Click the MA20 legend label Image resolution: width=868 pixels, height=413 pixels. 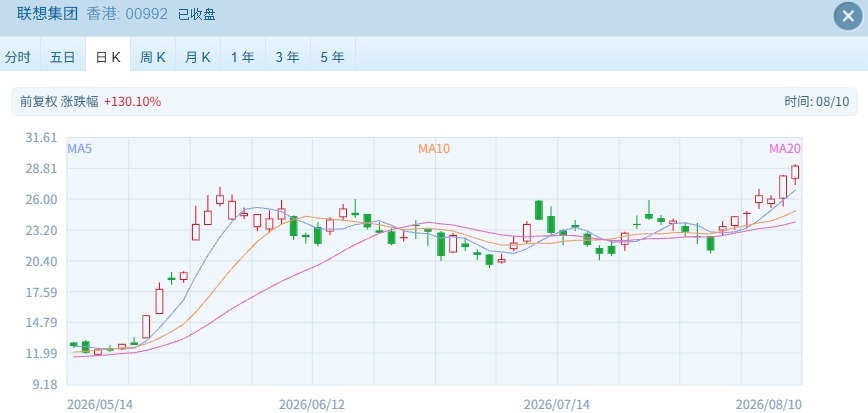point(784,148)
